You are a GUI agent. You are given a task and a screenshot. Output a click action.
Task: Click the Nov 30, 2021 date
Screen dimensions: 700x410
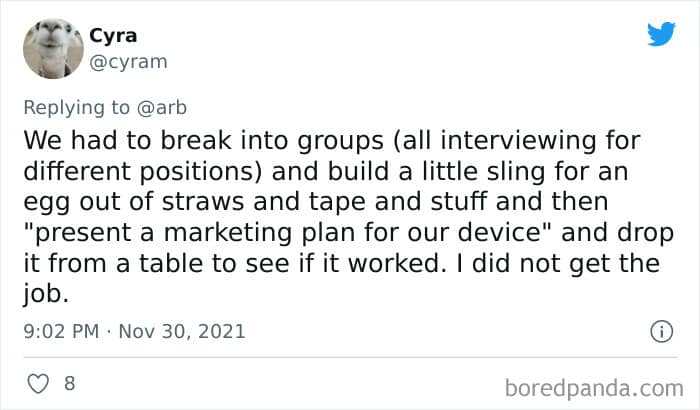[182, 331]
